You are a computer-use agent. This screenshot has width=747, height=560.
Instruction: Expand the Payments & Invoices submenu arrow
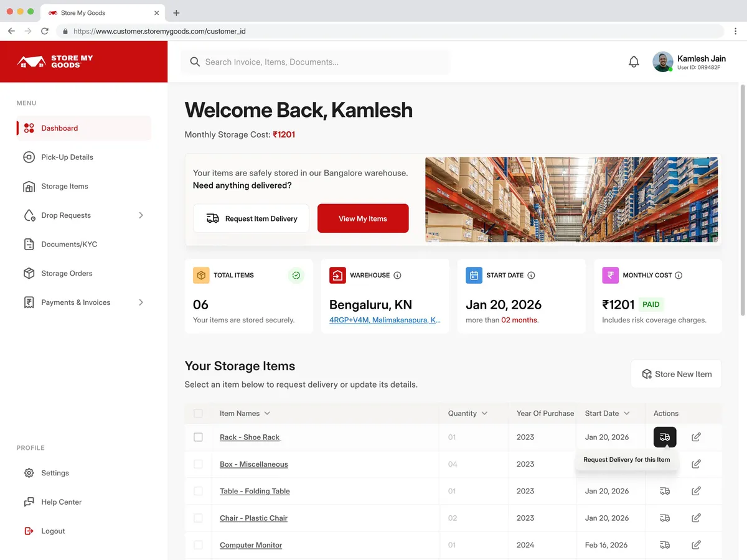pos(141,302)
